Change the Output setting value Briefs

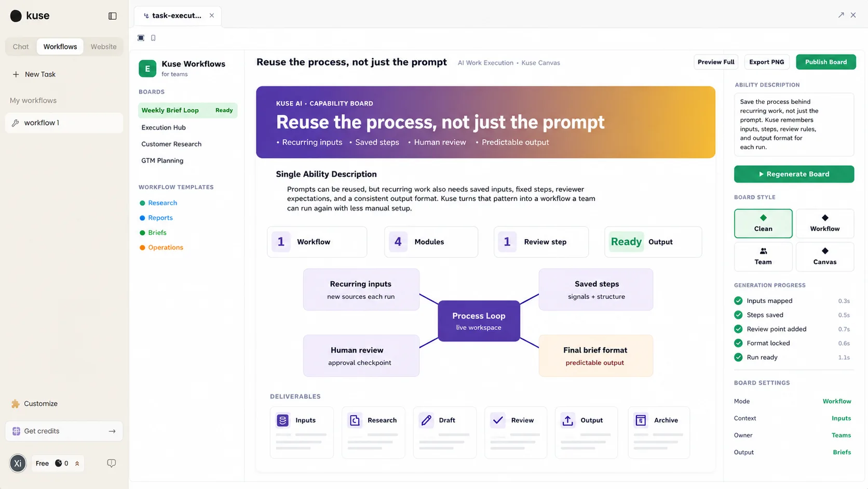[x=842, y=452]
